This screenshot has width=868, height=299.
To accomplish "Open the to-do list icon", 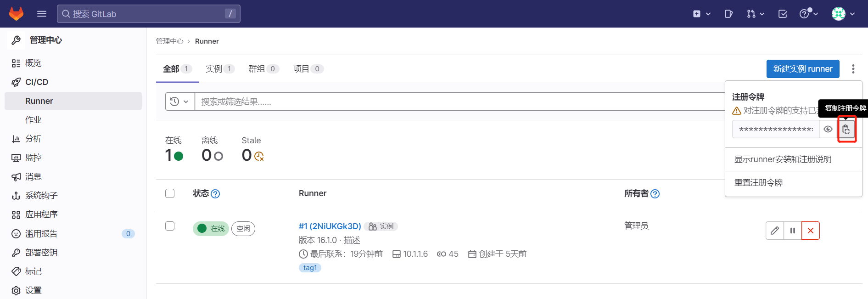I will click(x=783, y=14).
